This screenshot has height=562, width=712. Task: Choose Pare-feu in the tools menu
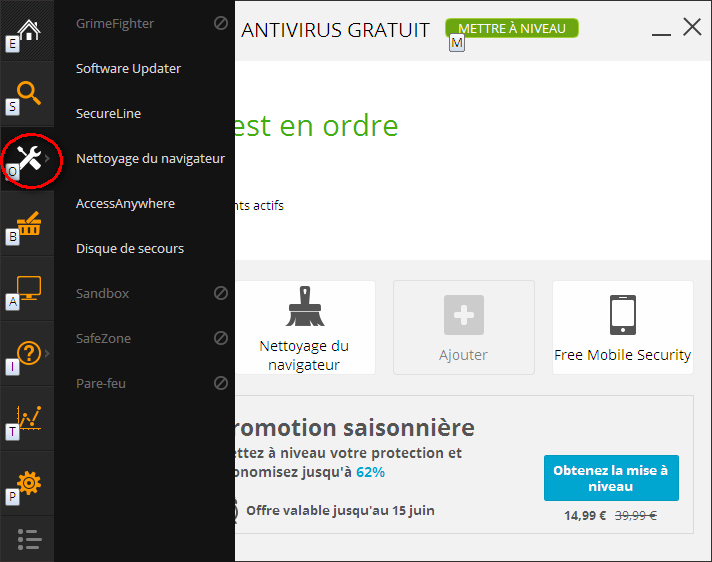(x=101, y=383)
